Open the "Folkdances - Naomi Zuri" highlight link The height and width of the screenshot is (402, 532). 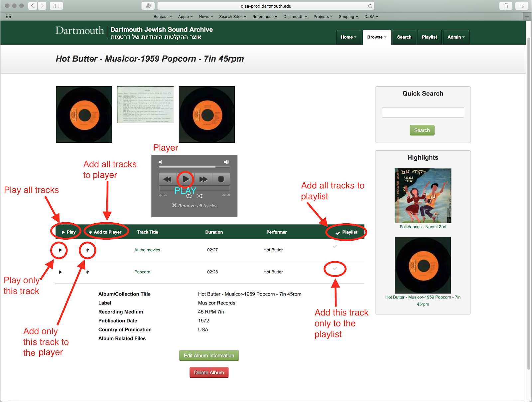point(423,227)
